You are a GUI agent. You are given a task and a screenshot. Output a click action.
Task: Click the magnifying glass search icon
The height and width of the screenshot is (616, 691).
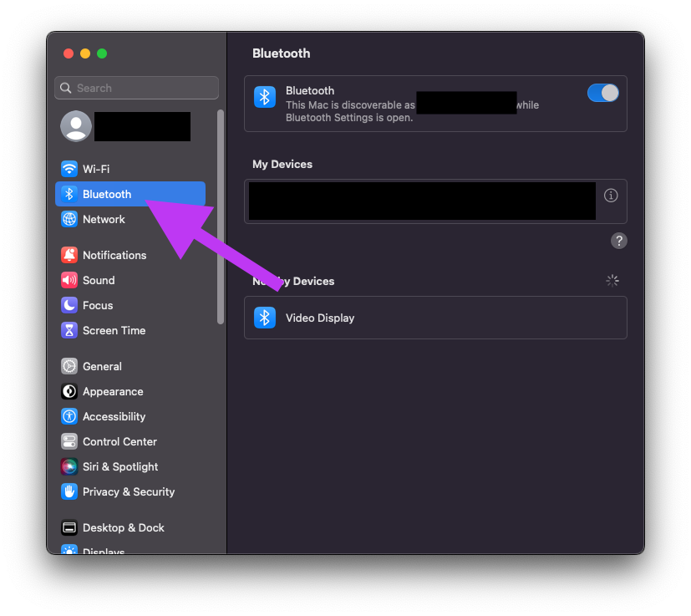[66, 88]
